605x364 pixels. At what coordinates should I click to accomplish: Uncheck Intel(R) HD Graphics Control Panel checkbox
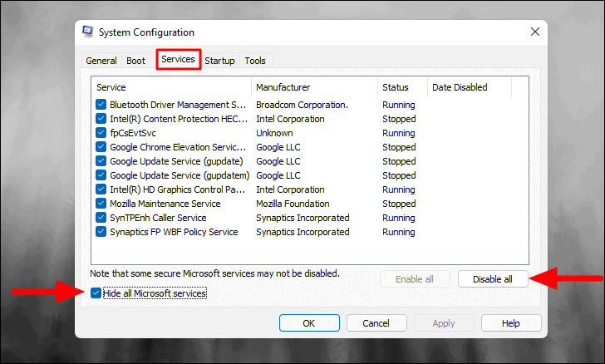101,189
